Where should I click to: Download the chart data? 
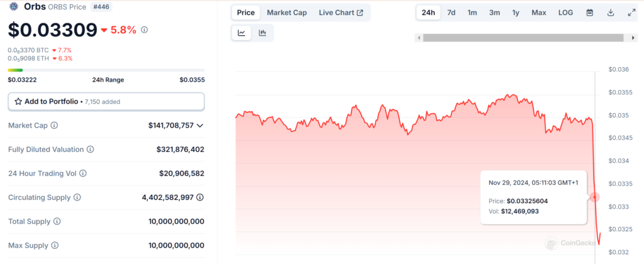(610, 13)
